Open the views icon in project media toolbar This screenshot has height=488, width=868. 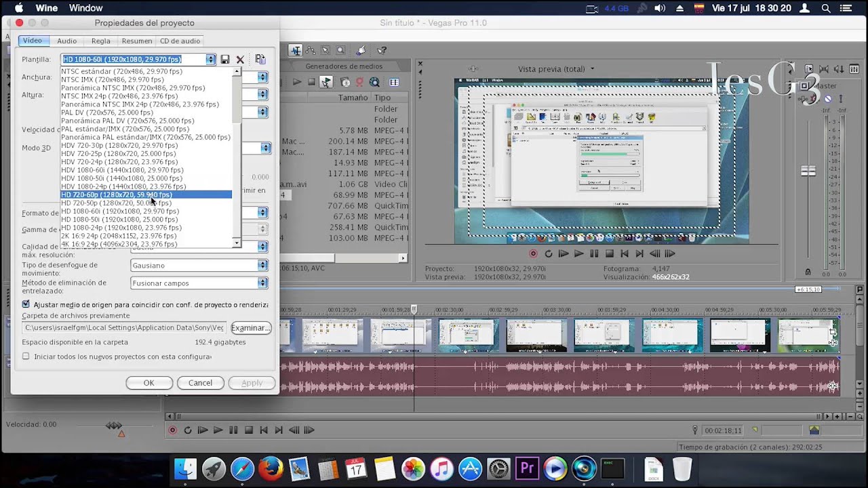click(394, 82)
